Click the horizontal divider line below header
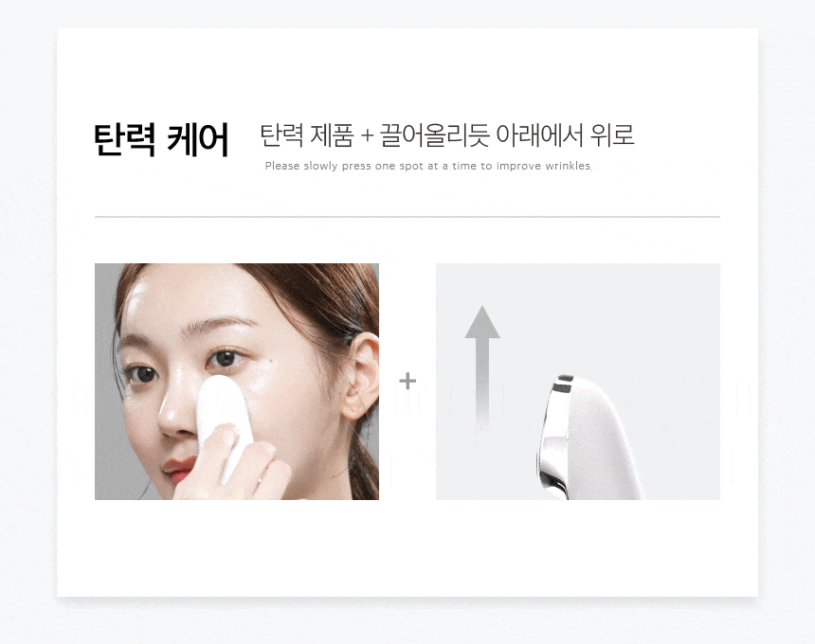 (x=407, y=217)
